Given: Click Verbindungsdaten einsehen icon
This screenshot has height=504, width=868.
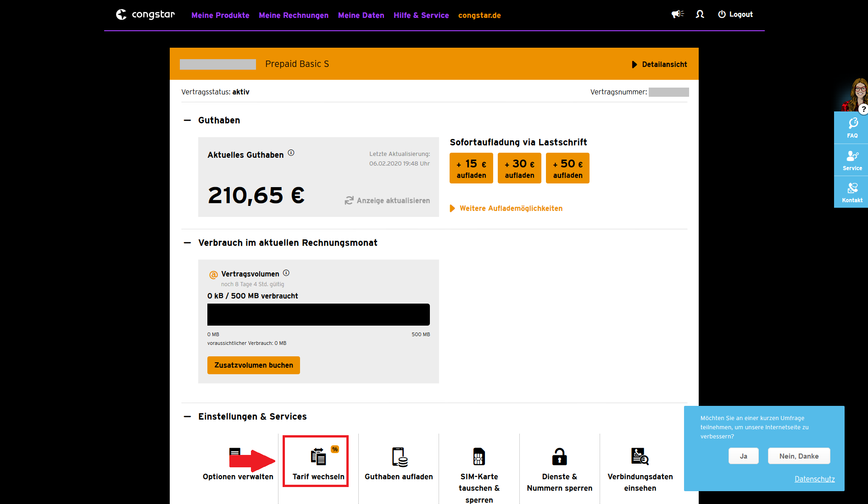Looking at the screenshot, I should [x=640, y=457].
